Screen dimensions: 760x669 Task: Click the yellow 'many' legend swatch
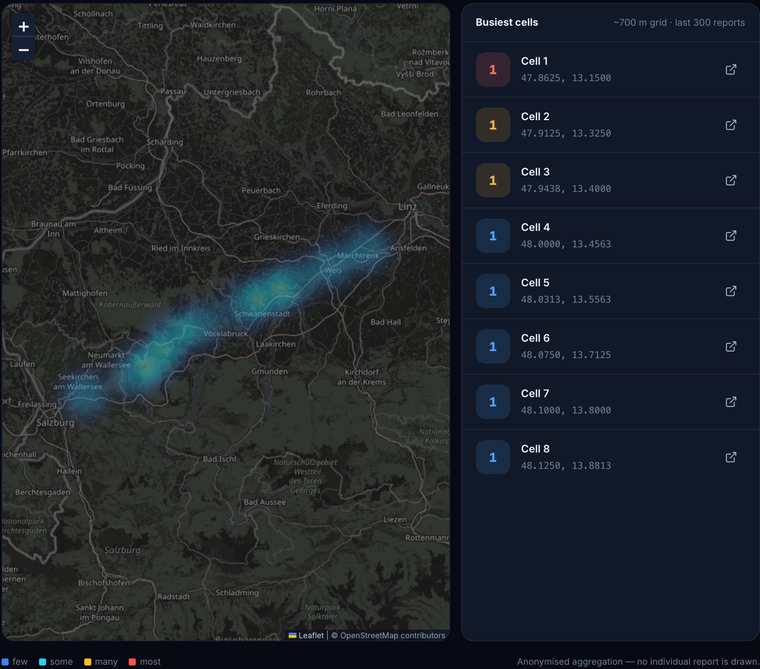click(88, 662)
